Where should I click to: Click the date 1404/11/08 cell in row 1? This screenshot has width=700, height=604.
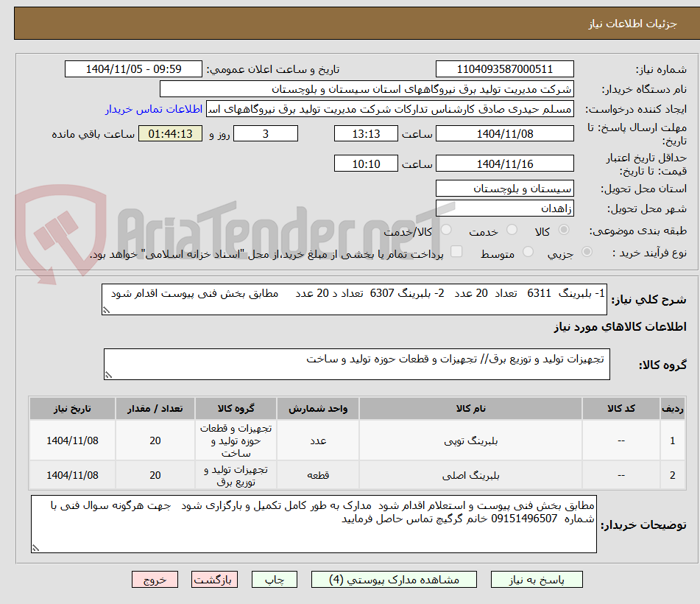click(72, 440)
